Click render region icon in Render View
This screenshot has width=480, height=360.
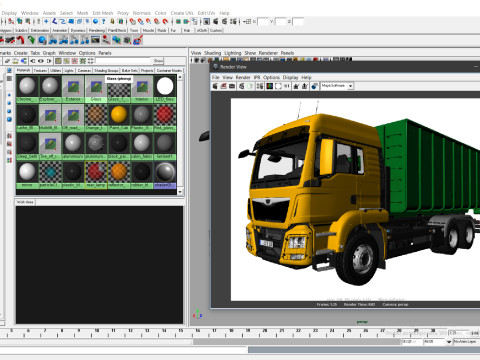[x=224, y=86]
